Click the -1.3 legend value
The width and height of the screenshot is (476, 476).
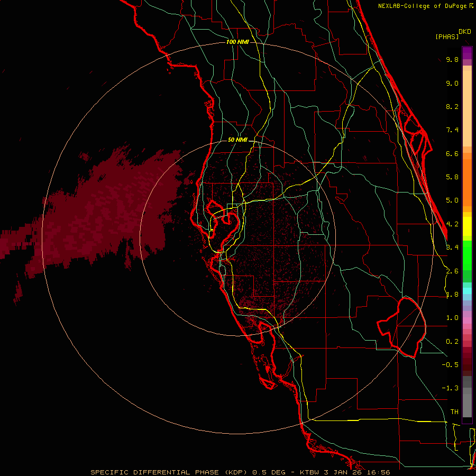pyautogui.click(x=450, y=388)
